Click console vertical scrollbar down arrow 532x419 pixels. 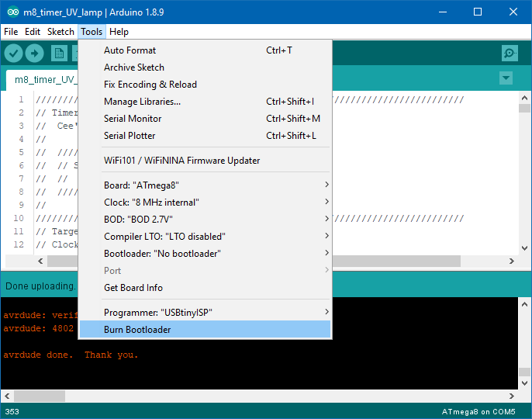524,383
